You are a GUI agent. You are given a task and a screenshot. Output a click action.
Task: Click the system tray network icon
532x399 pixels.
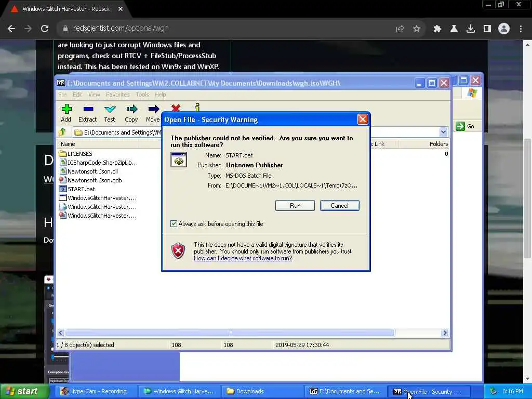[494, 391]
